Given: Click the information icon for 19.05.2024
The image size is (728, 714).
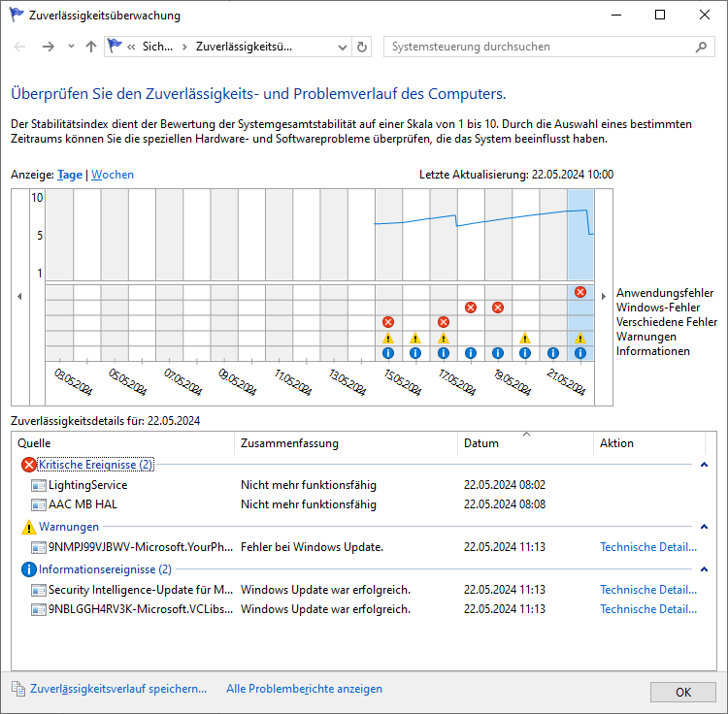Looking at the screenshot, I should [498, 353].
